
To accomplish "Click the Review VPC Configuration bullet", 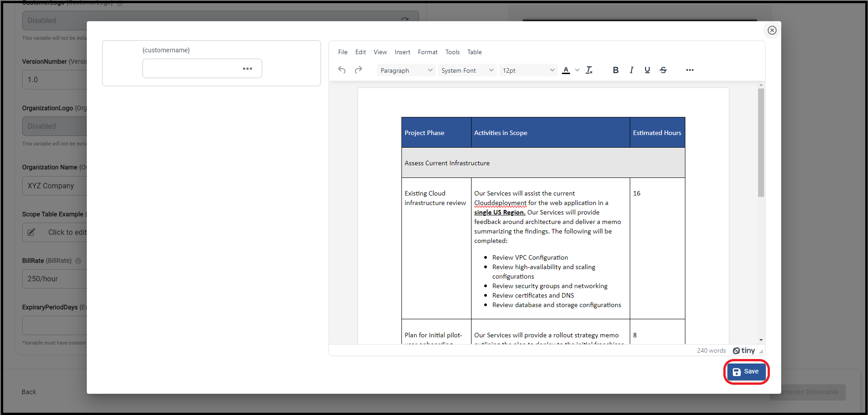I will coord(530,257).
